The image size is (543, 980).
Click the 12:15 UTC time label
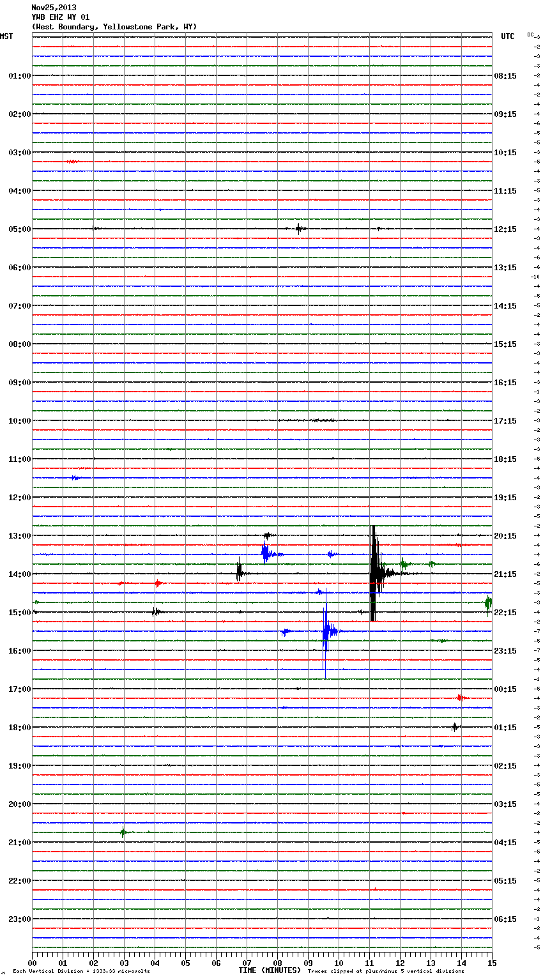505,229
